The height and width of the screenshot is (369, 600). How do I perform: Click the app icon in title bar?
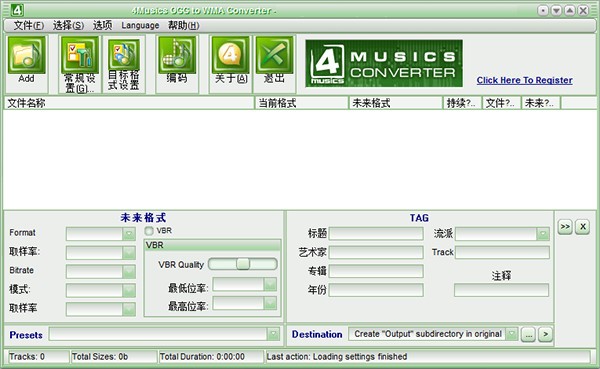[x=17, y=10]
